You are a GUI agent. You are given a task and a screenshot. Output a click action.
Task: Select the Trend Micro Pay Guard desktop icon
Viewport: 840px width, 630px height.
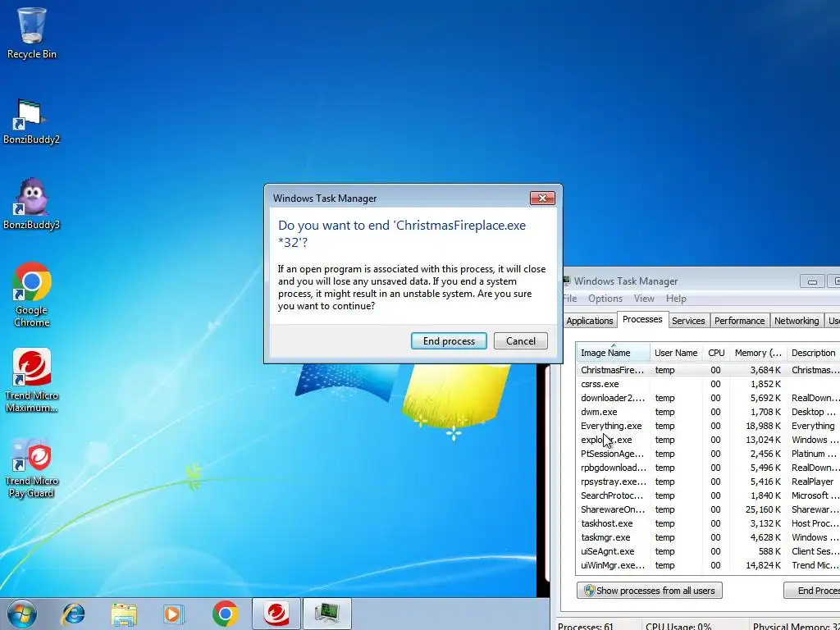(x=32, y=468)
